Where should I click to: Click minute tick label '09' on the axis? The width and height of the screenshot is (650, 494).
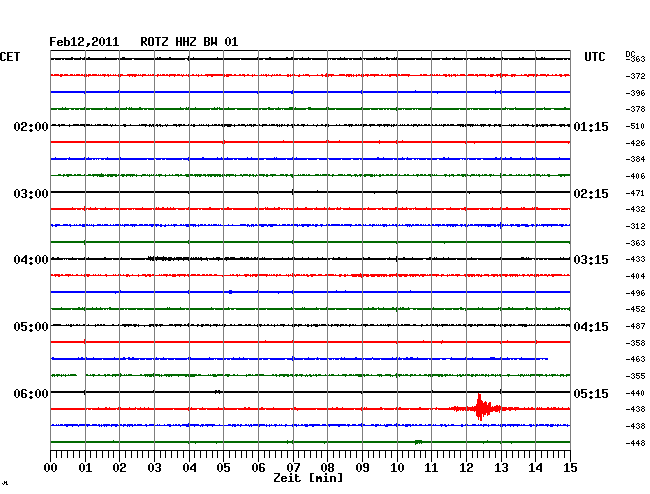362,468
